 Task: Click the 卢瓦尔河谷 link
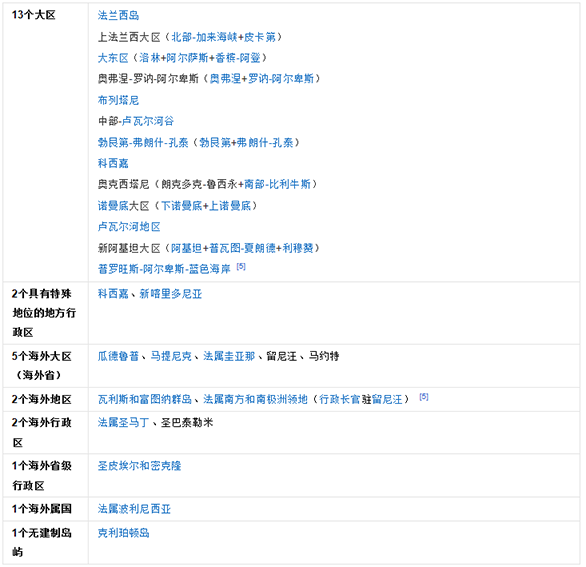[148, 121]
